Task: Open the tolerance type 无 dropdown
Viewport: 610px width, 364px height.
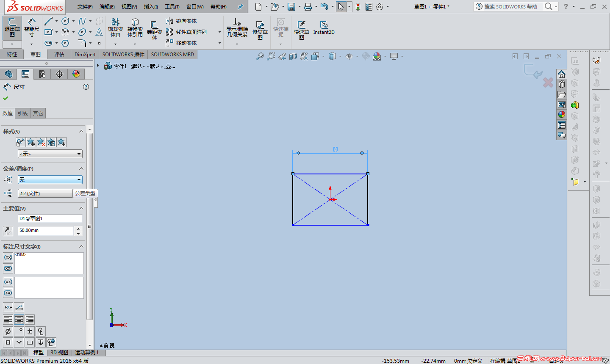Action: pos(50,180)
